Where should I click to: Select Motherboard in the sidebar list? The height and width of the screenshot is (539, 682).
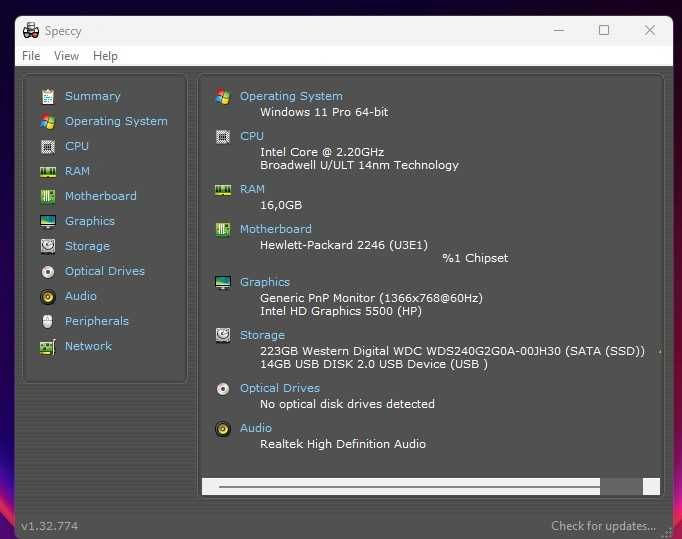tap(100, 196)
